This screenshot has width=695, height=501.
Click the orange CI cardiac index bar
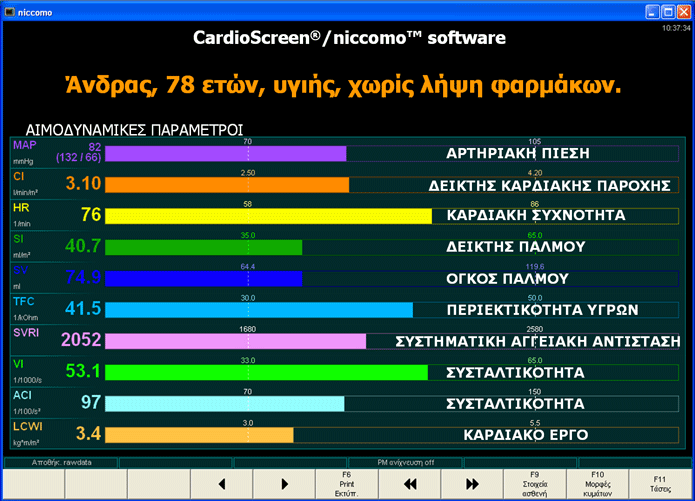coord(227,185)
